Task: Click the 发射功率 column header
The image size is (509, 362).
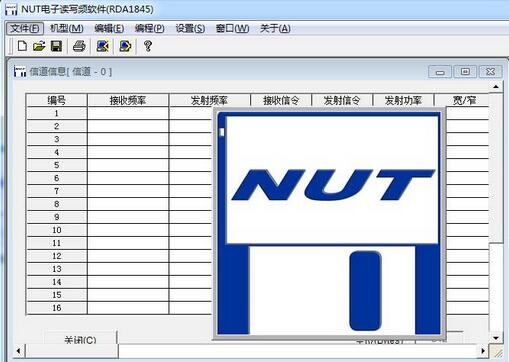Action: pyautogui.click(x=403, y=100)
